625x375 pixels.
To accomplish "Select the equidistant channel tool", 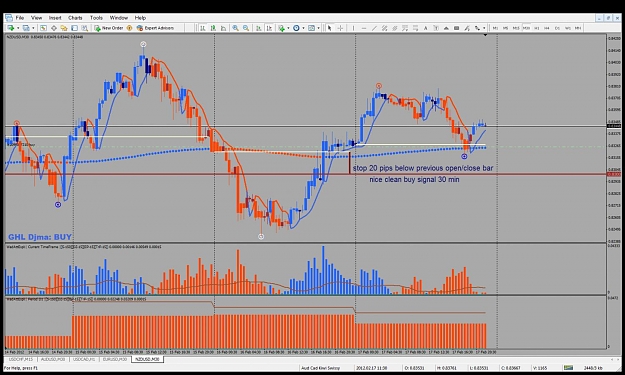I will tap(385, 28).
